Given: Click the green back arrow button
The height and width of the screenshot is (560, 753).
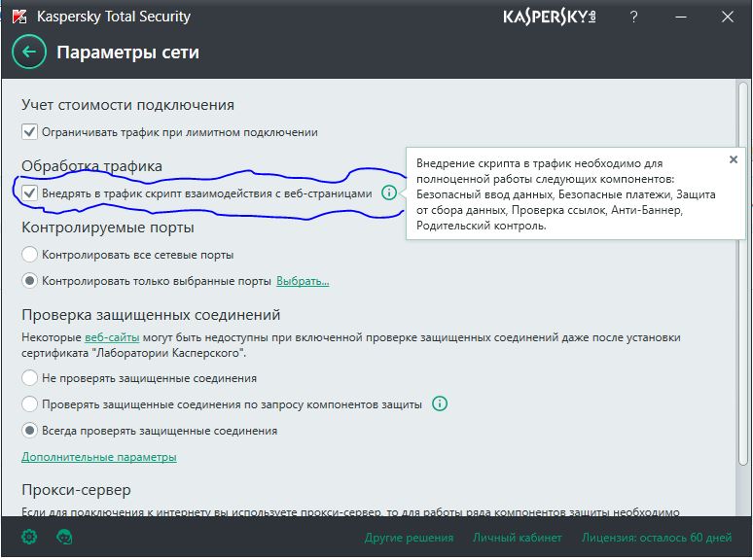Looking at the screenshot, I should click(29, 52).
